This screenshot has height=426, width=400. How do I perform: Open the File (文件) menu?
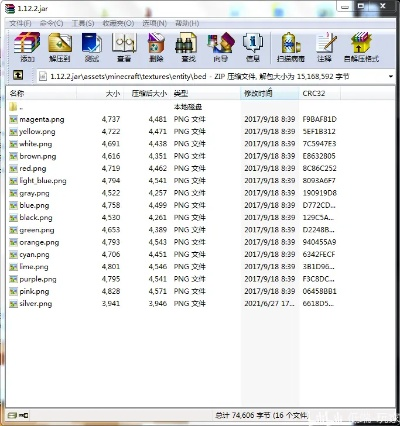click(x=20, y=23)
